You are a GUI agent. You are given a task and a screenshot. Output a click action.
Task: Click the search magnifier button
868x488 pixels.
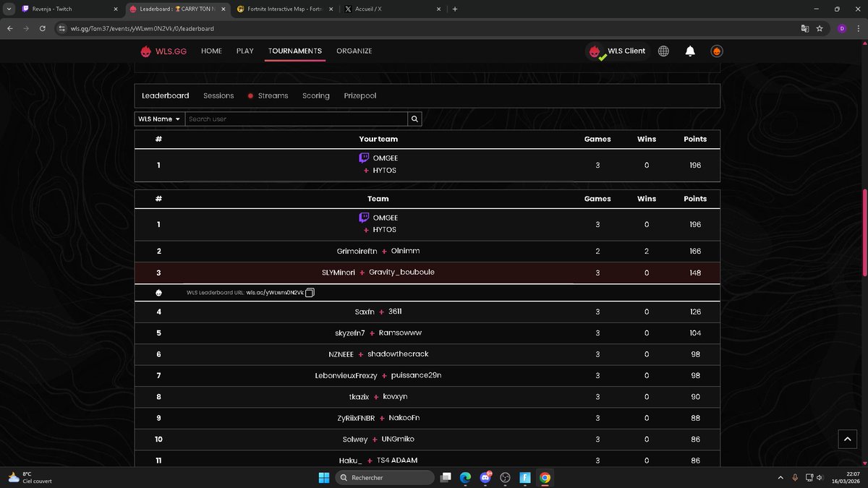click(415, 119)
